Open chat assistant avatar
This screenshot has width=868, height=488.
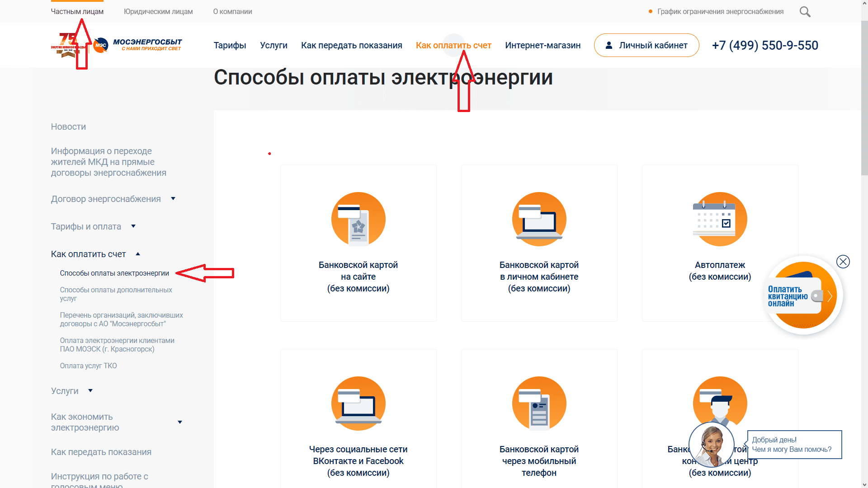(711, 445)
